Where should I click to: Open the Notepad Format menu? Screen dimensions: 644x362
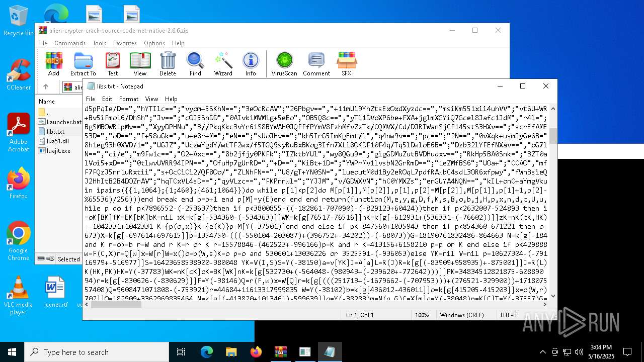pyautogui.click(x=129, y=99)
